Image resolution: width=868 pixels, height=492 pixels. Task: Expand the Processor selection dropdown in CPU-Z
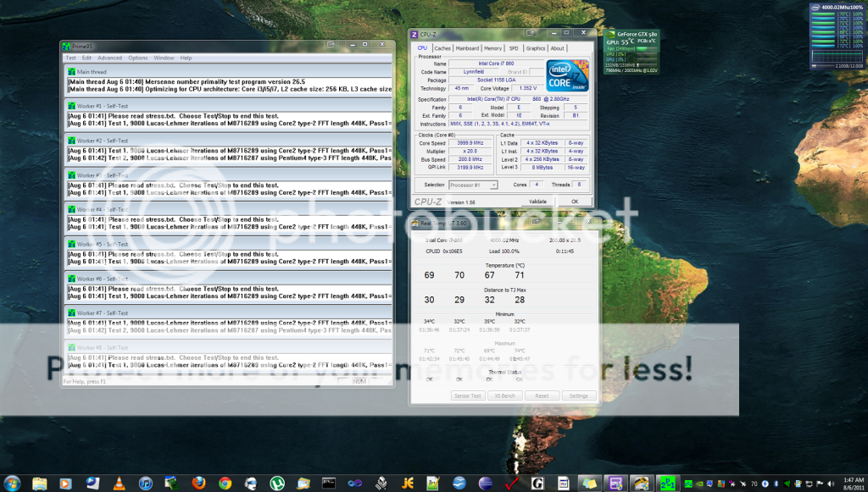point(494,185)
